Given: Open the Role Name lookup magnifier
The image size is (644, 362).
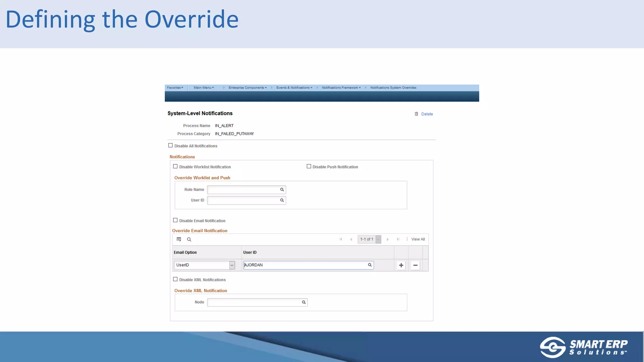Looking at the screenshot, I should pos(282,190).
